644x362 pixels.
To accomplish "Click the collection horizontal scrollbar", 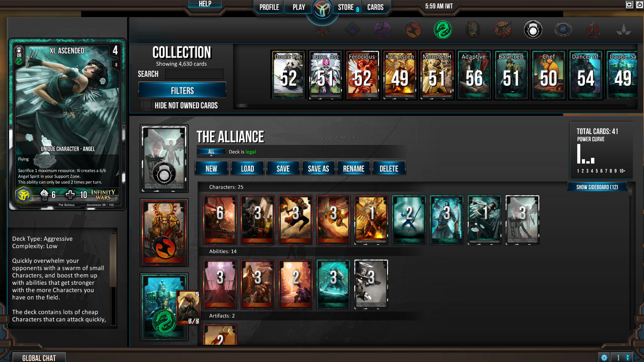I will 431,106.
